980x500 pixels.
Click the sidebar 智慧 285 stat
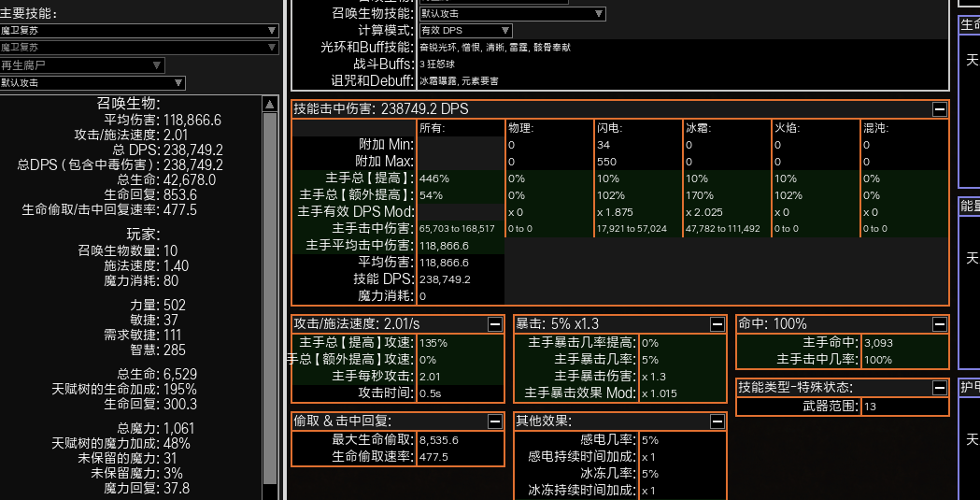click(x=158, y=350)
